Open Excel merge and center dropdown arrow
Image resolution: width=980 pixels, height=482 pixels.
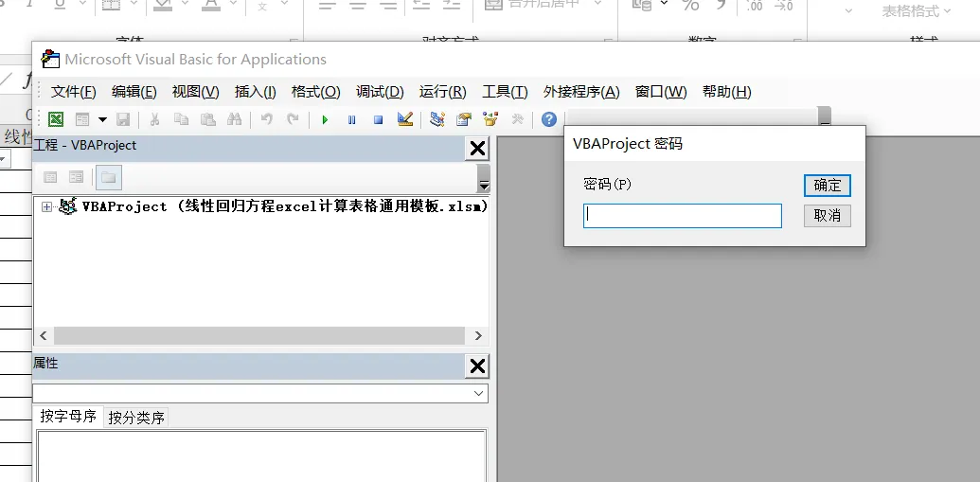(597, 4)
